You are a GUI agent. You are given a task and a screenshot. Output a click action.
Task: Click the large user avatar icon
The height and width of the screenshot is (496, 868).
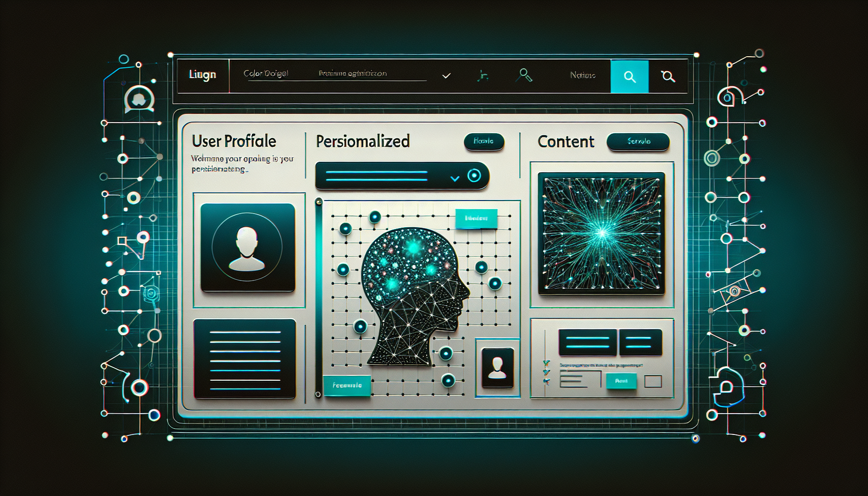point(248,248)
